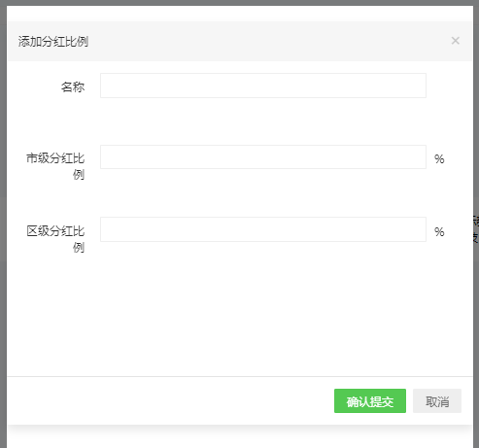
Task: Click blank footer area left of 确认提交
Action: (168, 401)
